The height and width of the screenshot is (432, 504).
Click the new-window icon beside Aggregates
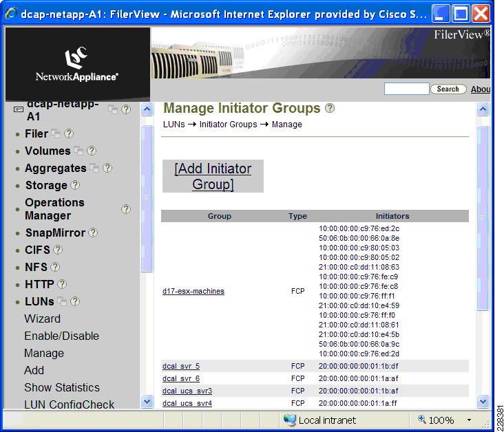point(94,168)
